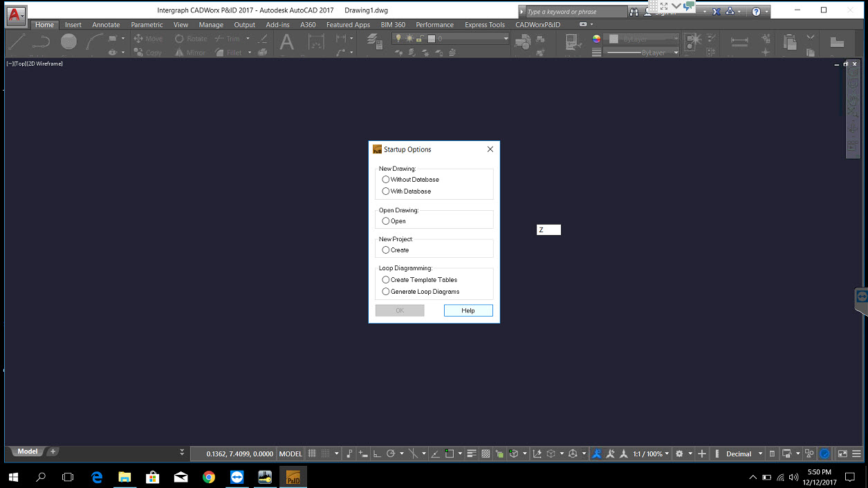Select the Arc drawing tool
Screen dimensions: 868x488
(95, 43)
